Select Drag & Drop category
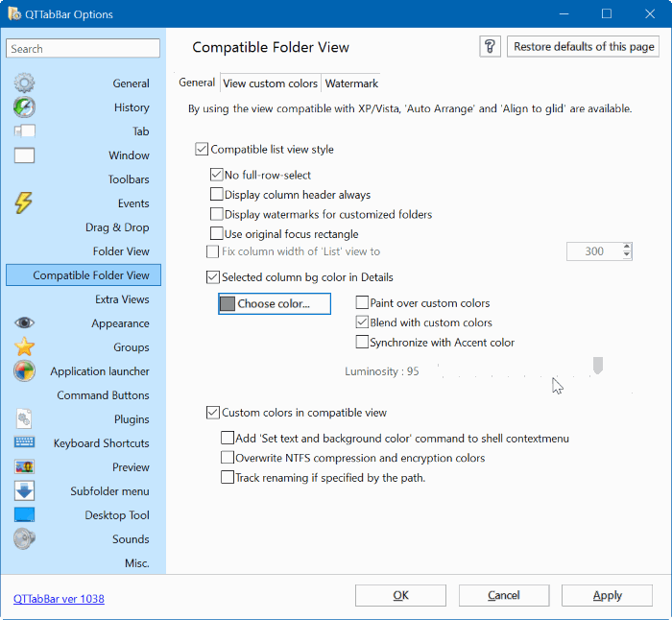The height and width of the screenshot is (620, 672). point(84,227)
